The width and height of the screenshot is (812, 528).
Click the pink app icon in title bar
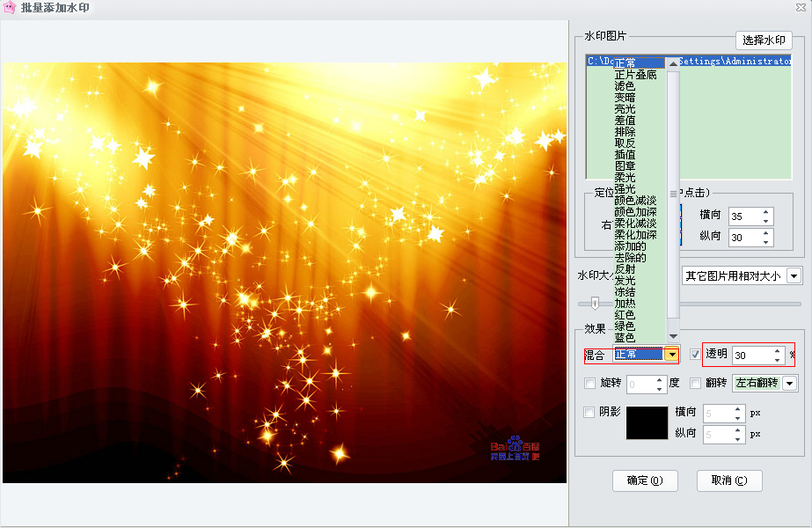(10, 7)
